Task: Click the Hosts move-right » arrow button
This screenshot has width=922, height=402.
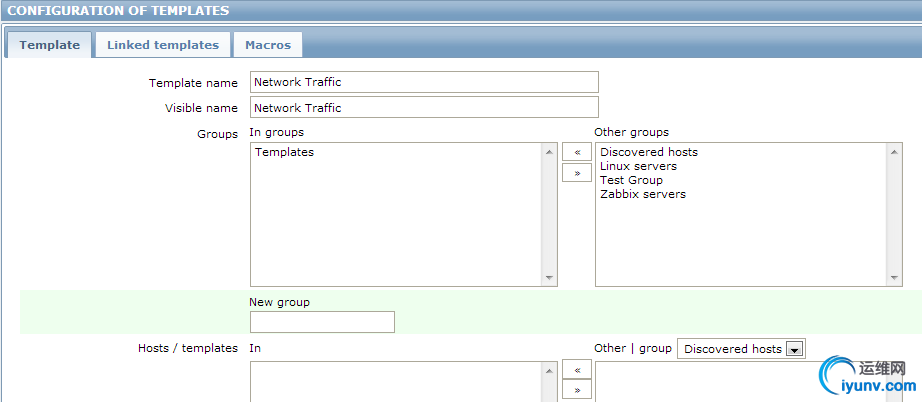Action: pos(576,389)
